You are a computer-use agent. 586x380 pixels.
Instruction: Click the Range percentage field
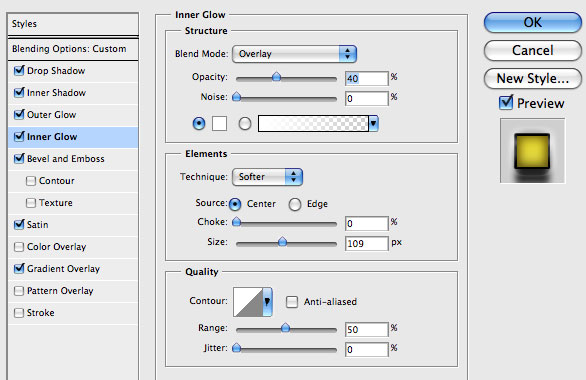[367, 330]
